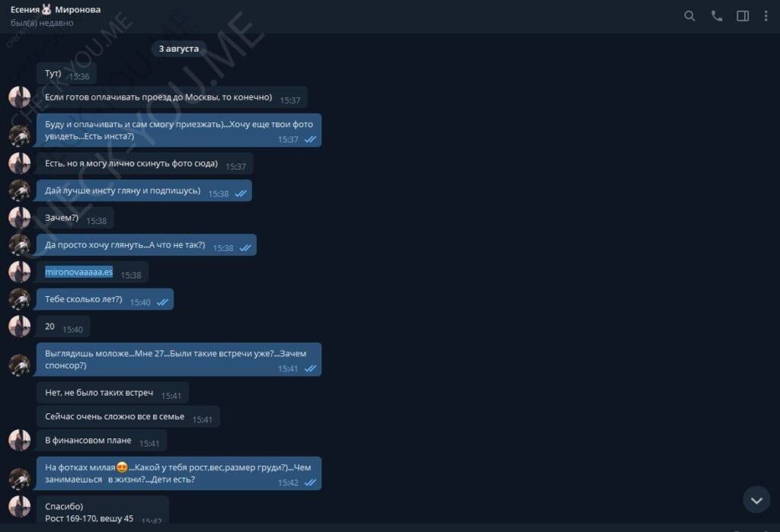This screenshot has height=532, width=780.
Task: Click read checkmarks on 'Тебе сколько лет?)' message
Action: click(163, 302)
